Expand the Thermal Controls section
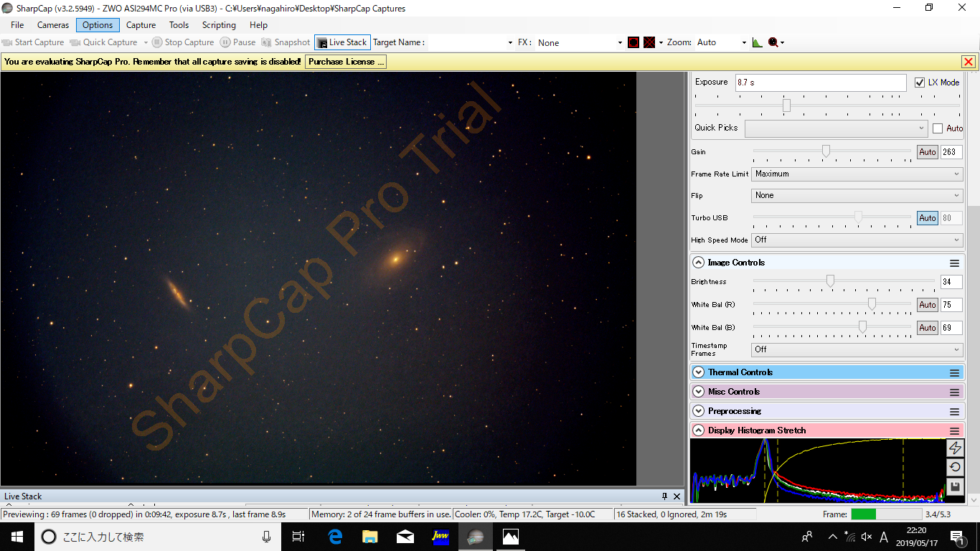The height and width of the screenshot is (551, 980). pyautogui.click(x=698, y=372)
